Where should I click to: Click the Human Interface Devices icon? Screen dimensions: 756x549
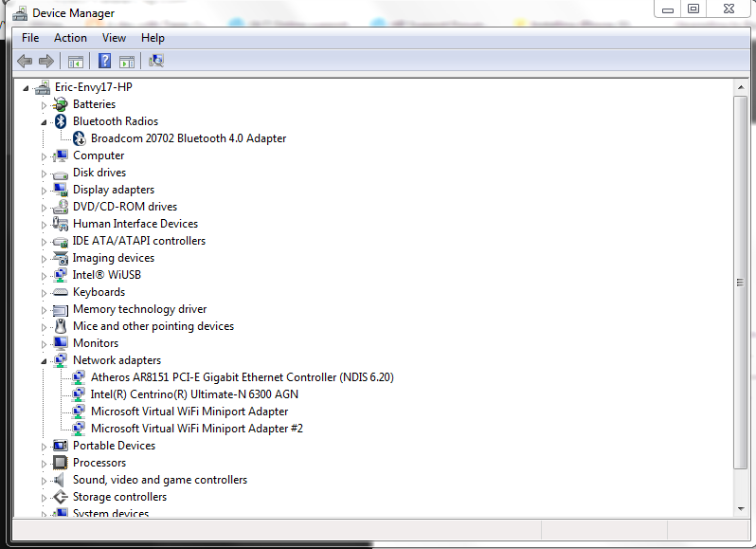click(x=61, y=224)
